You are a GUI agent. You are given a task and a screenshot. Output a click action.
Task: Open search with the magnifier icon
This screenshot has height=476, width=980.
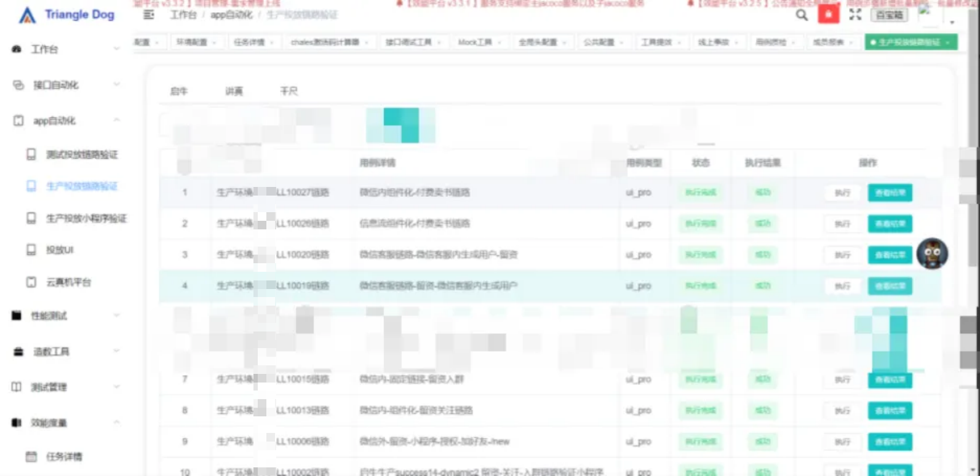point(802,15)
